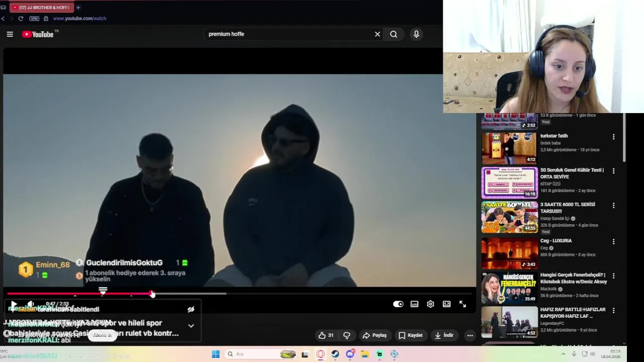Click 'Mackolik' channel name
The image size is (644, 362).
[x=549, y=289]
